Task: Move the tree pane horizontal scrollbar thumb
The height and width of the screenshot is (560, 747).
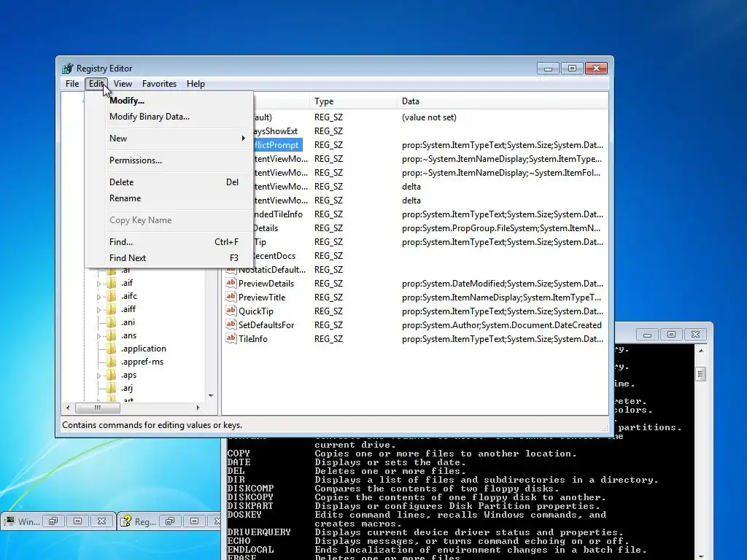Action: pyautogui.click(x=98, y=408)
